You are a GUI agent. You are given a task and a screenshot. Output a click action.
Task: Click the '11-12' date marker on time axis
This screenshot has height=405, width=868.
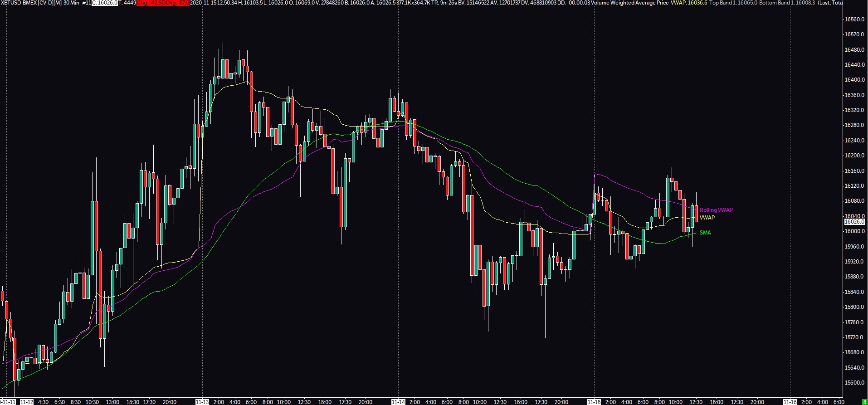(27, 402)
